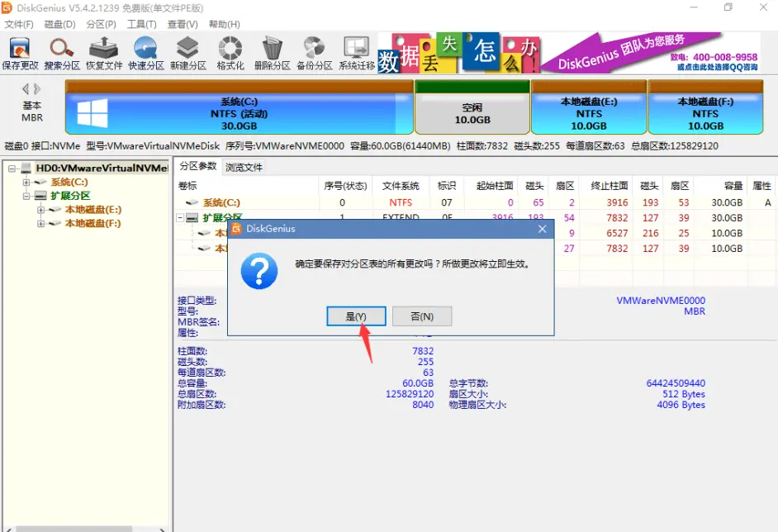Close the DiskGenius confirmation dialog
Screen dimensions: 778x532
click(543, 229)
